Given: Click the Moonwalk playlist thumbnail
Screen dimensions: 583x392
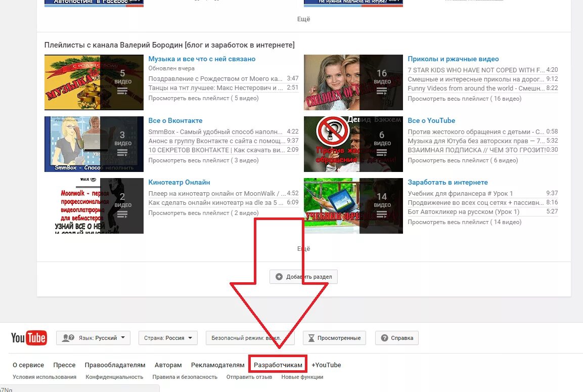Looking at the screenshot, I should point(94,206).
